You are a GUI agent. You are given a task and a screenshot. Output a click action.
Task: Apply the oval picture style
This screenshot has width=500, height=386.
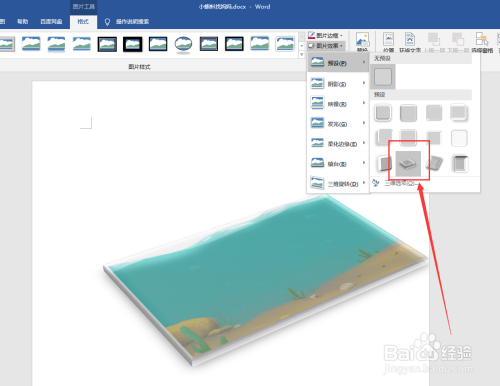point(183,44)
